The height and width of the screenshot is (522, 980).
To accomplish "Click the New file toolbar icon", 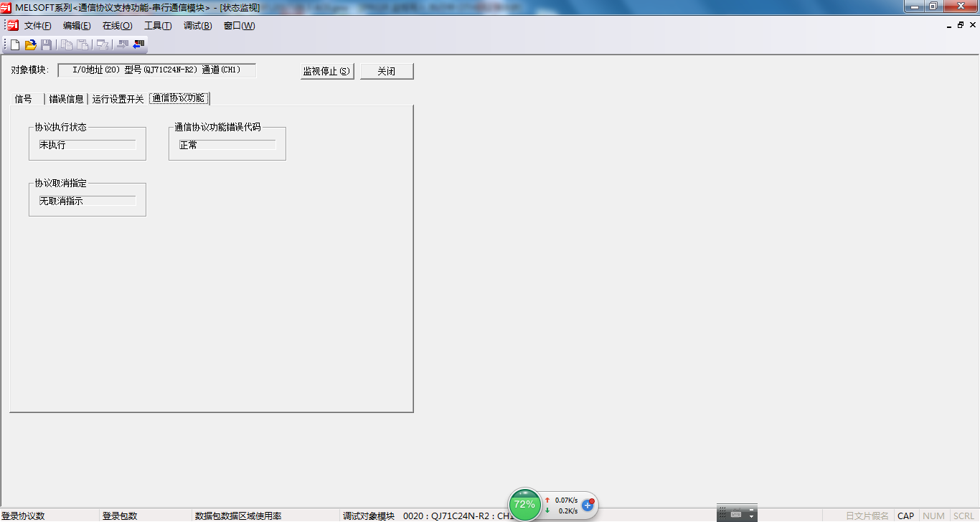I will pos(15,45).
